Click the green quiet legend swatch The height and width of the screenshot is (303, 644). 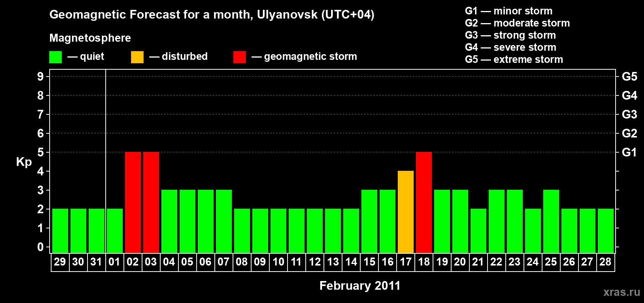pyautogui.click(x=55, y=57)
